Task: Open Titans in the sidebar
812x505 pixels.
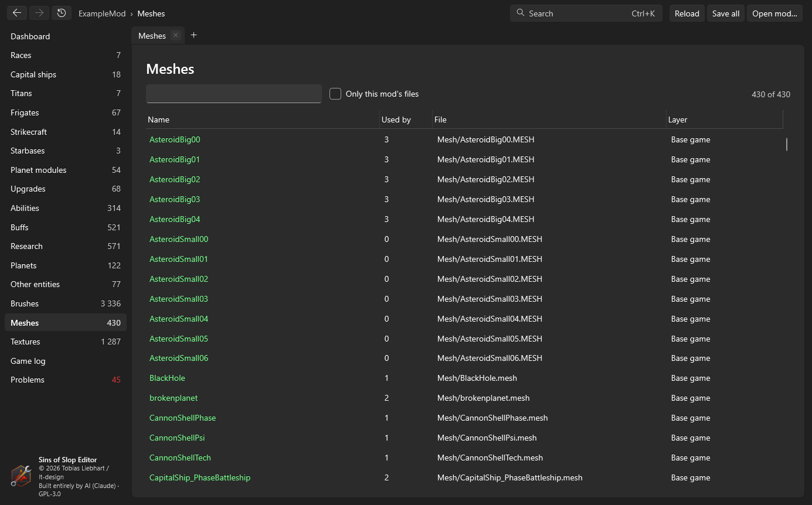Action: coord(65,93)
